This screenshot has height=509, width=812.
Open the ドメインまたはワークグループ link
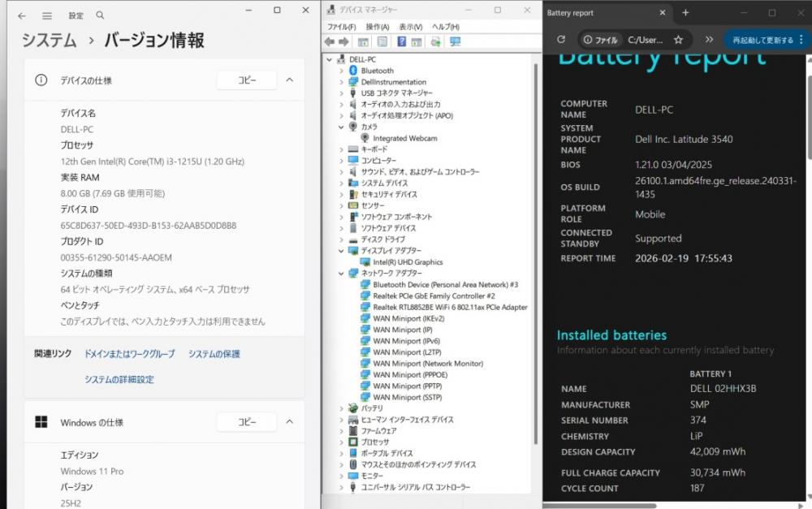tap(129, 354)
